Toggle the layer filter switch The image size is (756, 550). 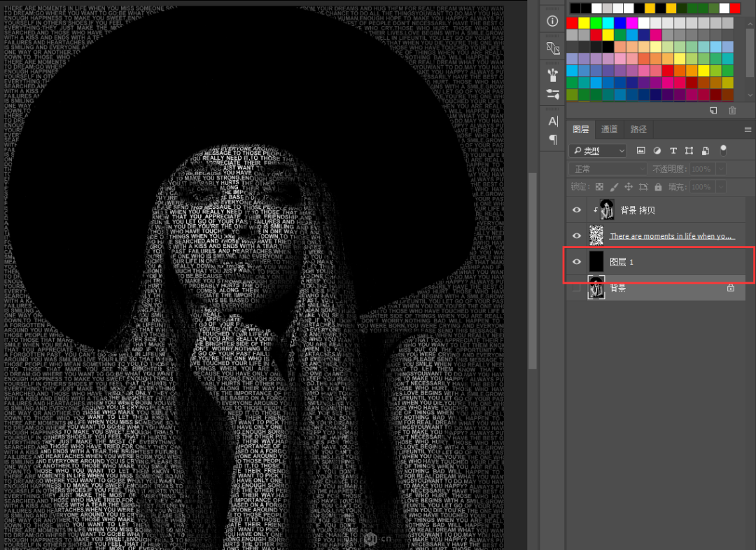pyautogui.click(x=723, y=149)
